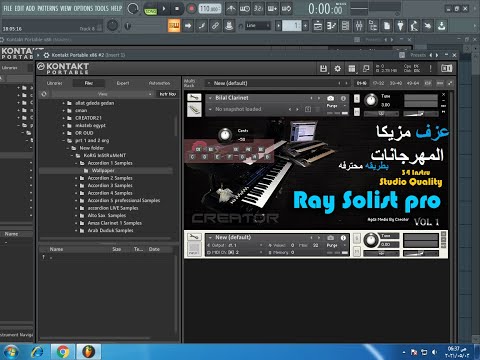
Task: Open the camera icon of New (default) instrument
Action: 330,238
